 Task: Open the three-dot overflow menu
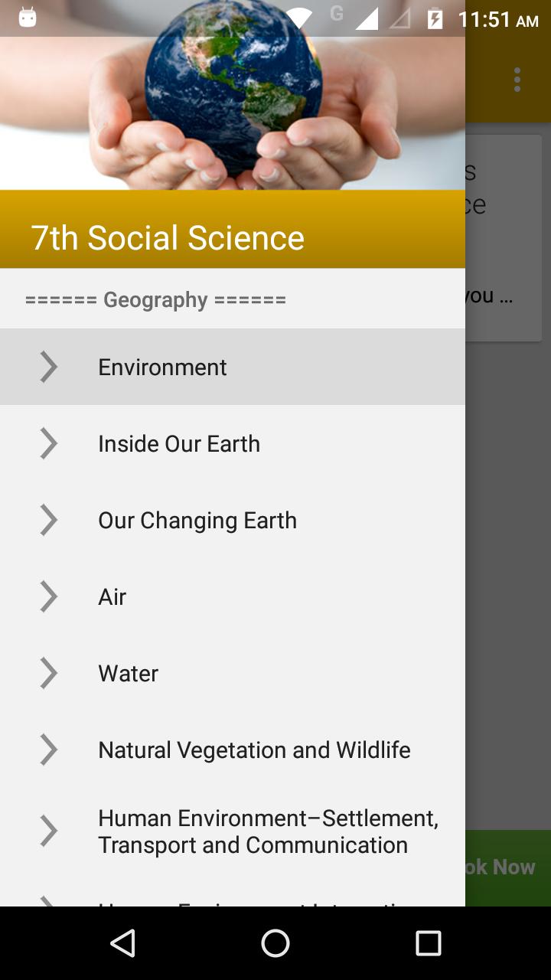click(x=517, y=80)
